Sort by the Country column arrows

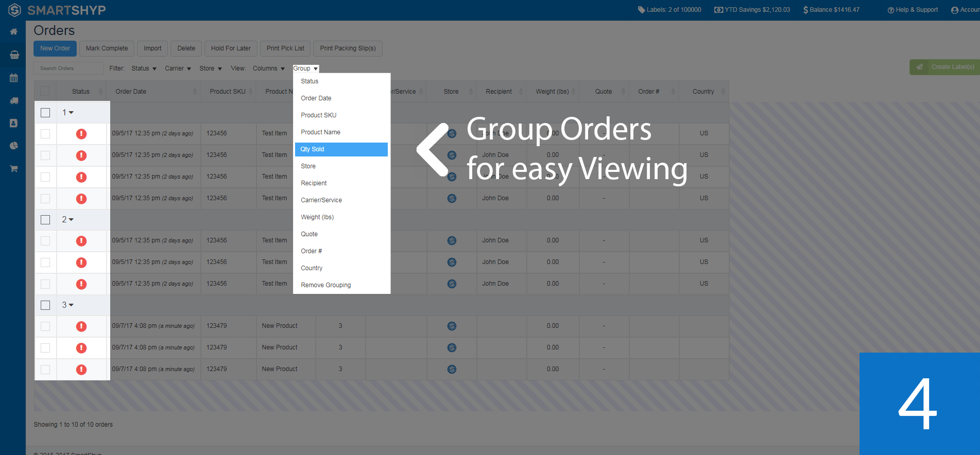723,92
